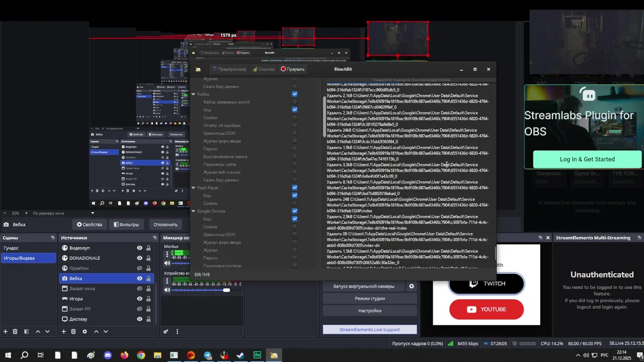Screen dimensions: 644x362
Task: Open Telegram from the taskbar
Action: tap(208, 355)
